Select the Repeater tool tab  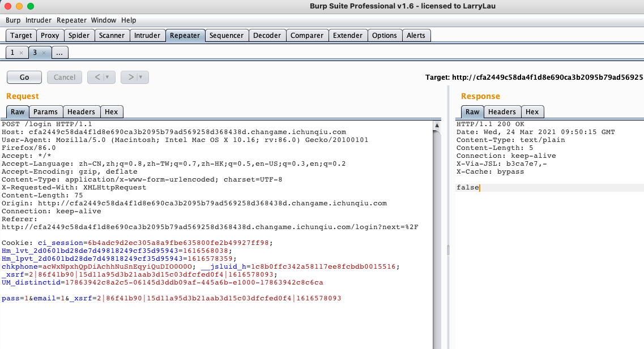(185, 35)
